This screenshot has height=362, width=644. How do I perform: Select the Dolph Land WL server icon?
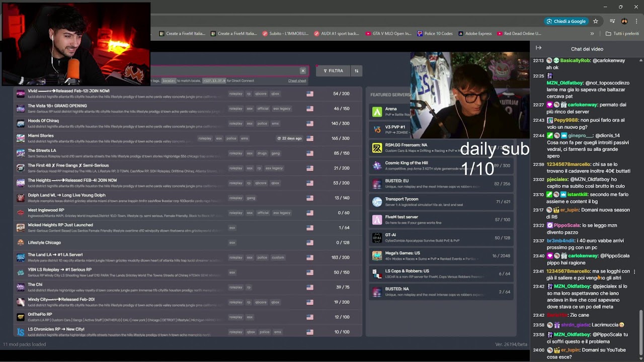click(x=21, y=198)
